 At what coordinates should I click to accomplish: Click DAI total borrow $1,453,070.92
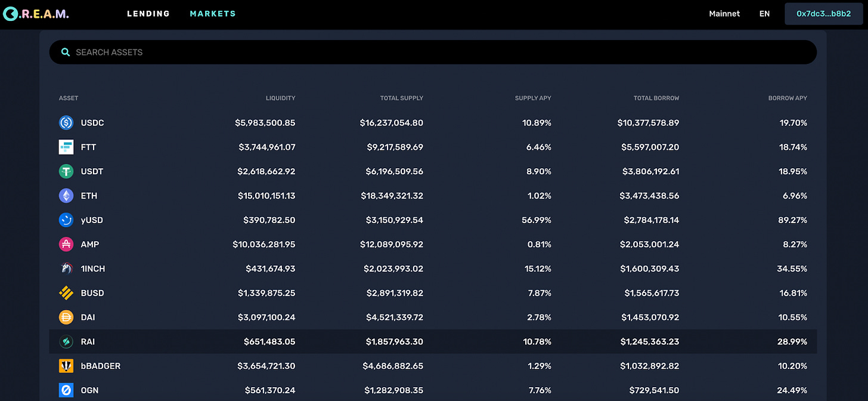click(650, 317)
